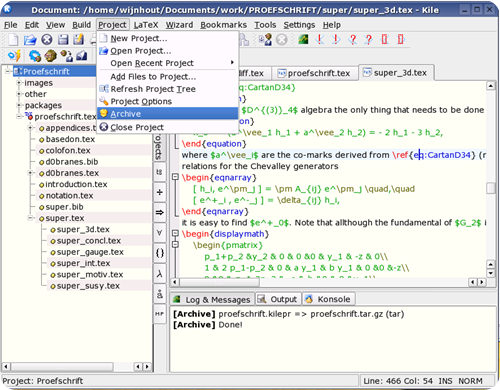Image resolution: width=500 pixels, height=390 pixels.
Task: Switch to the Output tab
Action: 278,299
